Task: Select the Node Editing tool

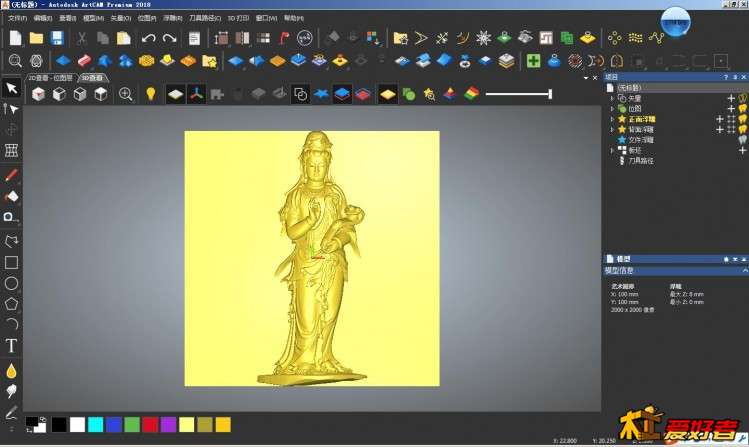Action: pos(11,109)
